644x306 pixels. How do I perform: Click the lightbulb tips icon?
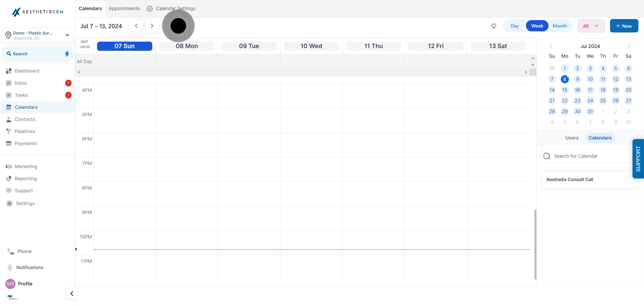click(494, 26)
